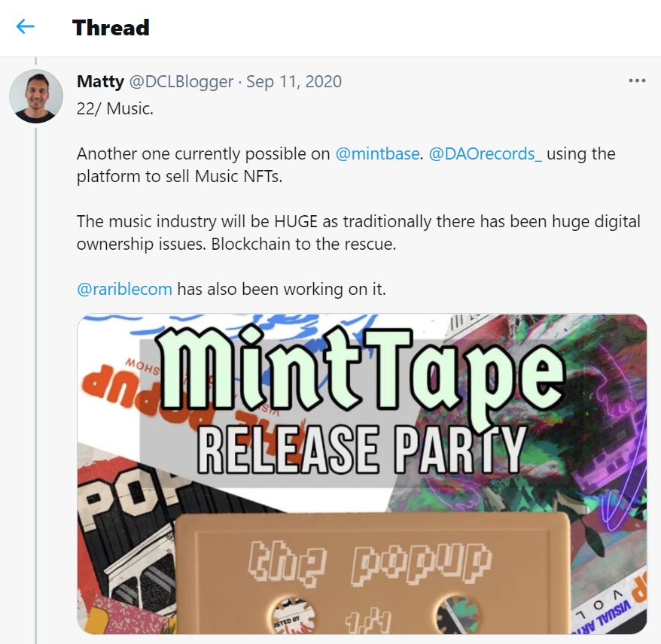661x644 pixels.
Task: Visit the @rariblecom mention
Action: point(124,289)
